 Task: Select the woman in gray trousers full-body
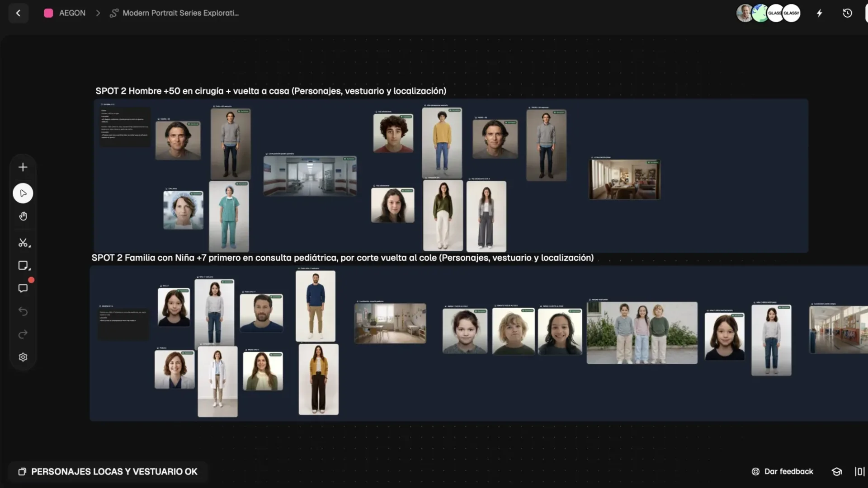coord(486,216)
